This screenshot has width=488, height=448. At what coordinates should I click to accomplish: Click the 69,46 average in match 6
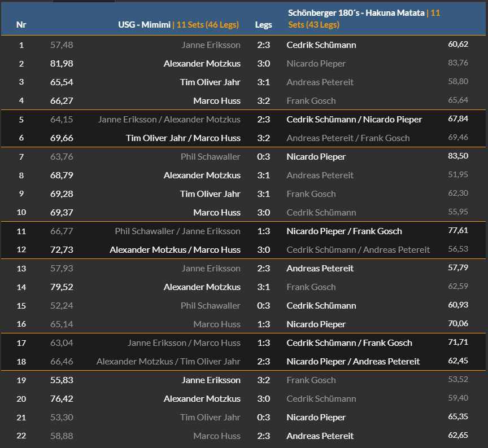[458, 138]
